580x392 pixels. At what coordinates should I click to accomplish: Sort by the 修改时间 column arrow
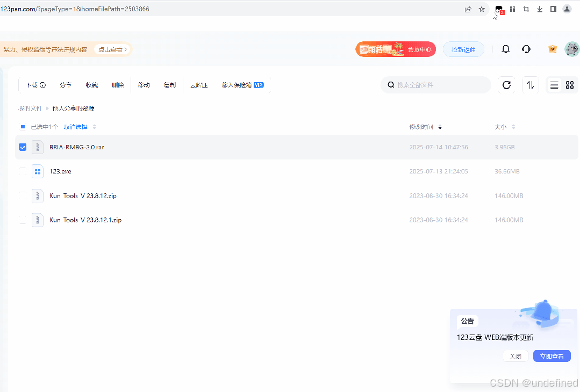[x=440, y=127]
